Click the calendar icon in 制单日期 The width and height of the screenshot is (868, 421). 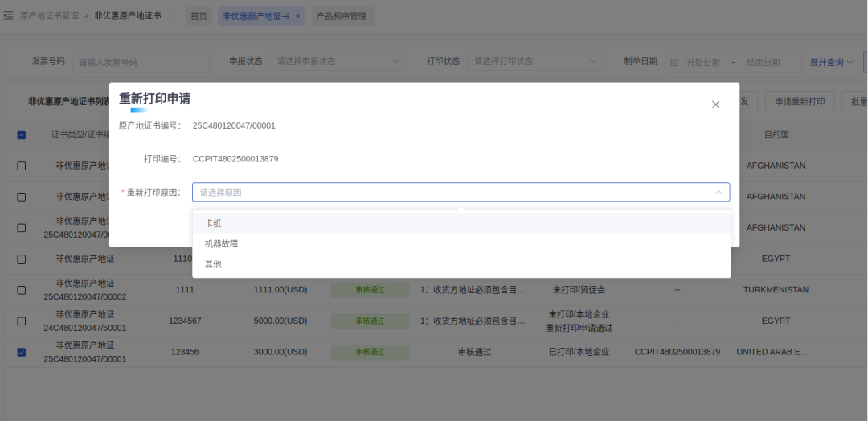(674, 62)
